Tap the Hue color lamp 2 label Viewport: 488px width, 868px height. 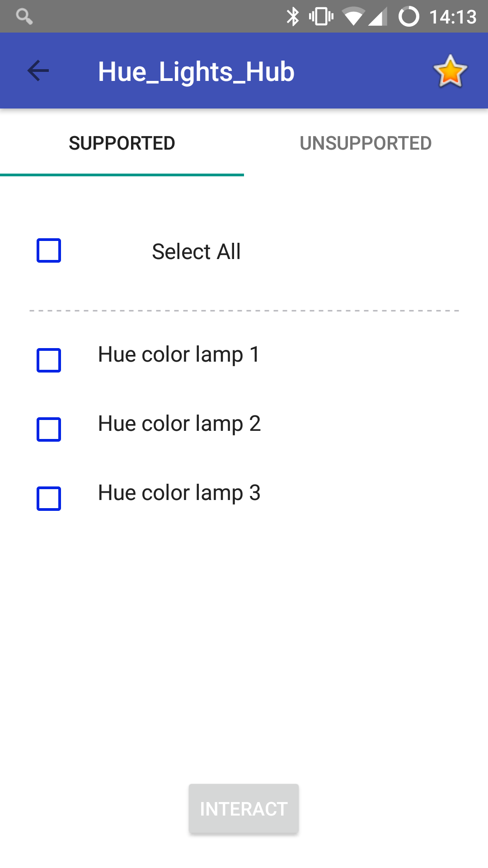pyautogui.click(x=179, y=424)
